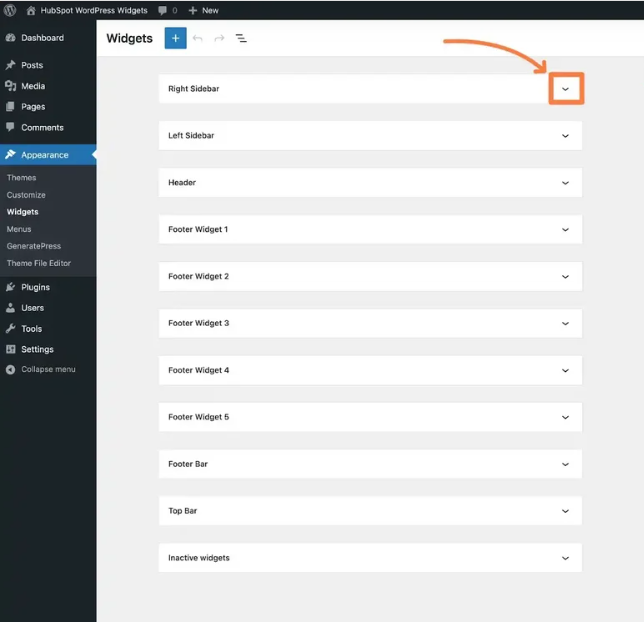Click the Dashboard gauge icon in sidebar

11,38
